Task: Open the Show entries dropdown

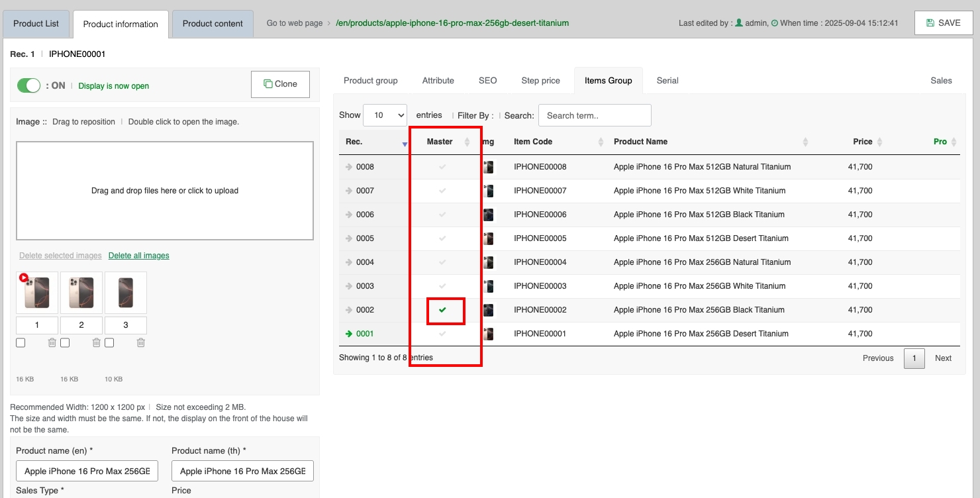Action: click(385, 115)
